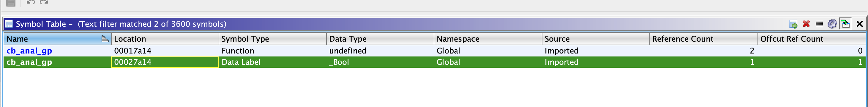Click the Data Label symbol type cell
The width and height of the screenshot is (868, 107).
(273, 62)
